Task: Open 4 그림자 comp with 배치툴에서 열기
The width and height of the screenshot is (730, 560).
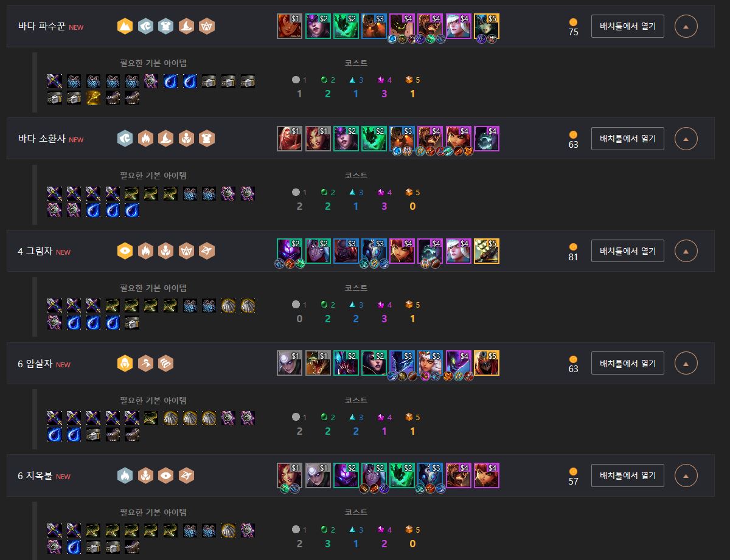Action: coord(628,251)
